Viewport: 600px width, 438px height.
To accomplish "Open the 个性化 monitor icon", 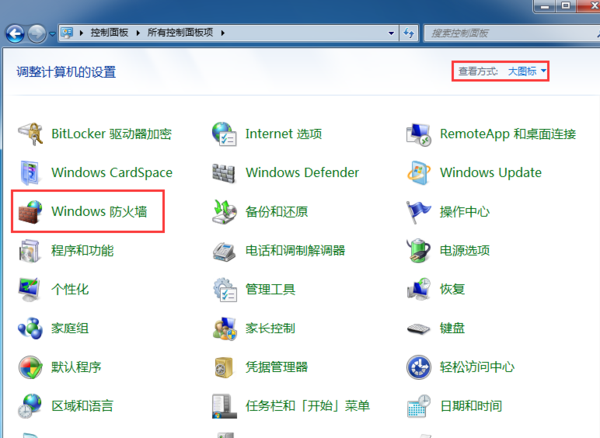I will click(x=29, y=290).
